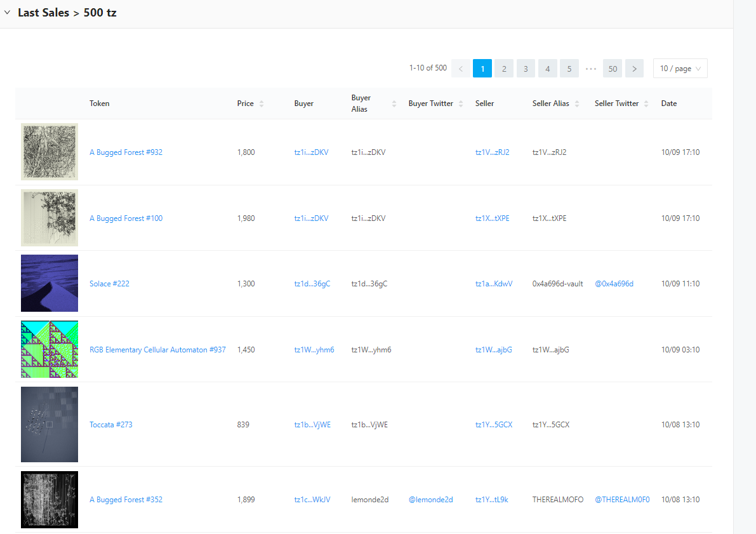This screenshot has width=756, height=534.
Task: Click the Solace #222 blue thumbnail
Action: tap(50, 283)
